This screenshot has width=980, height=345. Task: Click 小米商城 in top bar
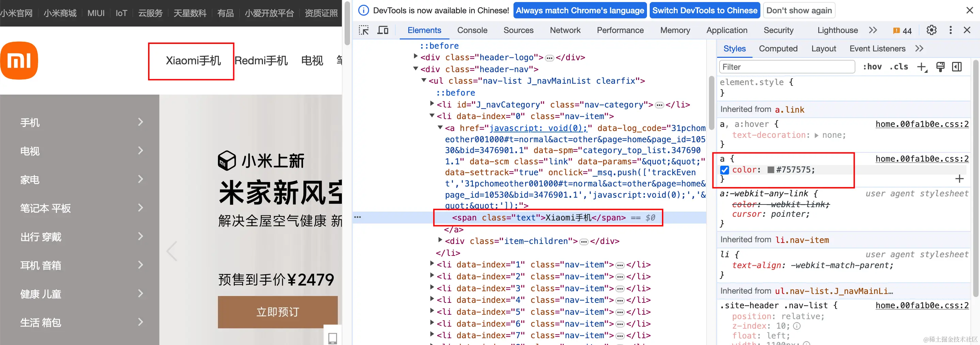point(60,13)
